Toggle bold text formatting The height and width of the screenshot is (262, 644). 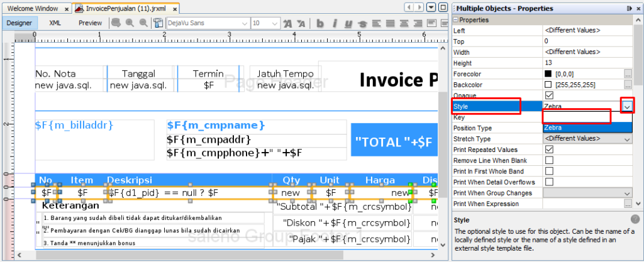tap(320, 23)
